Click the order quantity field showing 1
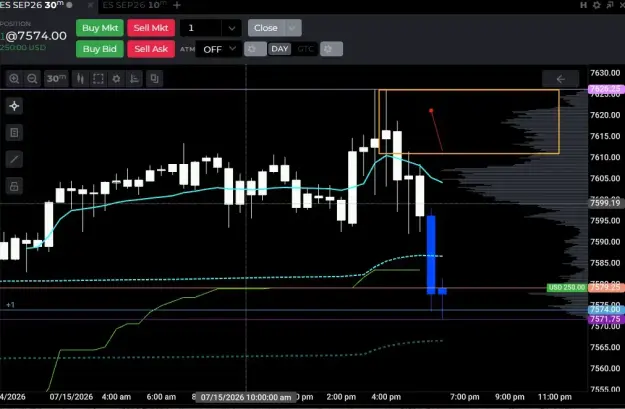This screenshot has height=409, width=625. 200,28
